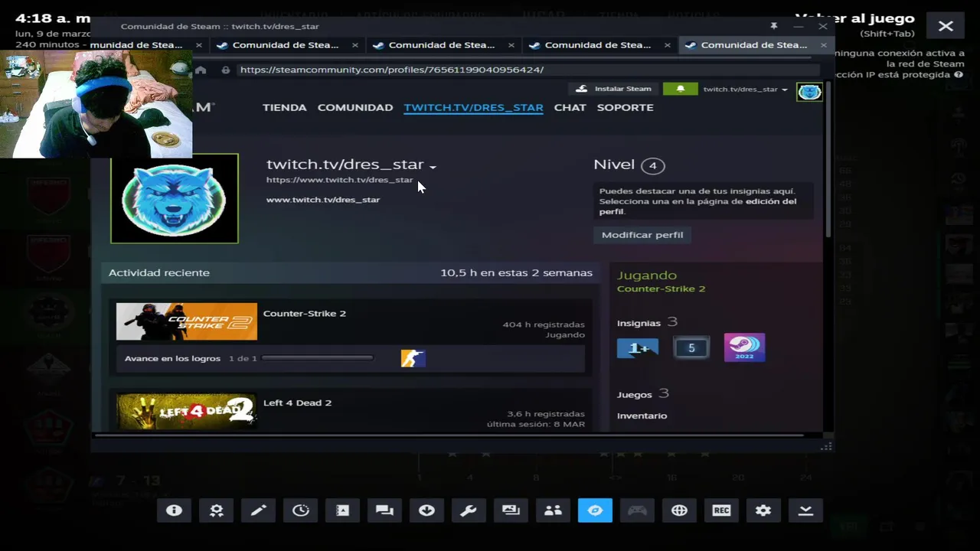Open the notes pencil icon in overlay toolbar
The image size is (980, 551).
click(258, 510)
